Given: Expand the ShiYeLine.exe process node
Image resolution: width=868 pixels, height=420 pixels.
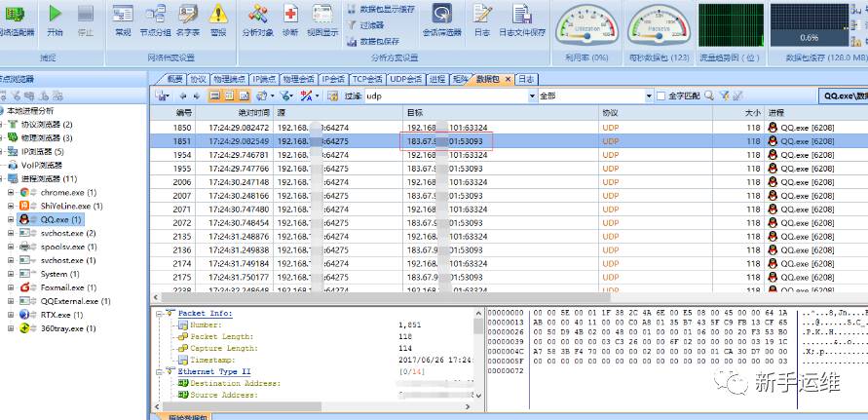Looking at the screenshot, I should click(x=11, y=207).
